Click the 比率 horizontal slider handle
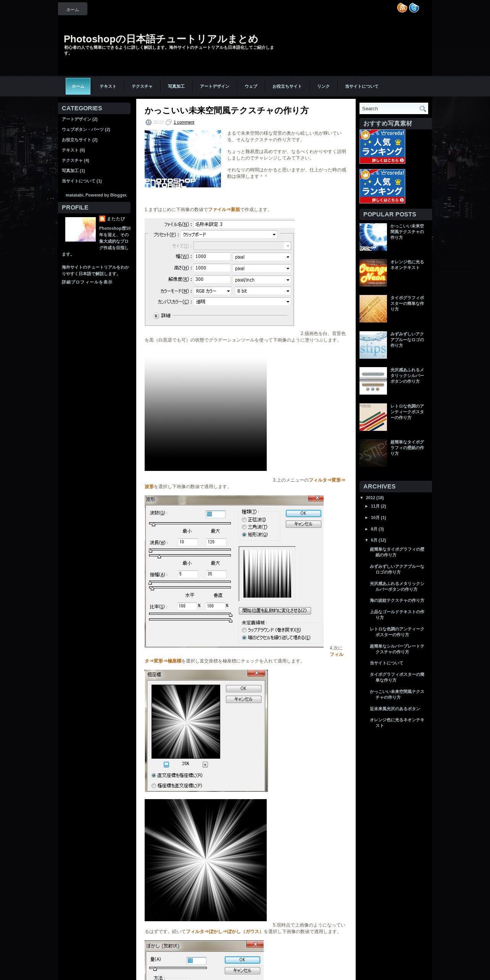This screenshot has width=490, height=980. coord(230,614)
